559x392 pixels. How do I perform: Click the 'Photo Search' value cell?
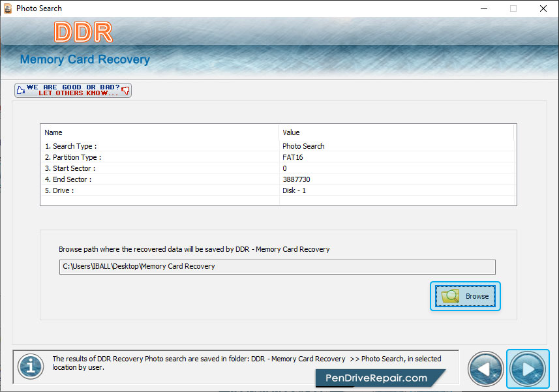303,146
